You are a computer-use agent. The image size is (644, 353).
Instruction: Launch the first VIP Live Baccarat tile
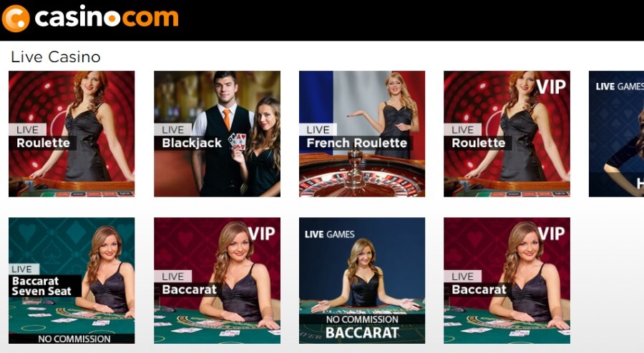(217, 280)
